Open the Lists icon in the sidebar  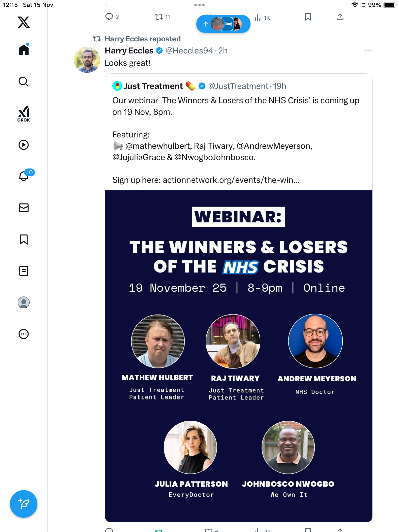24,271
